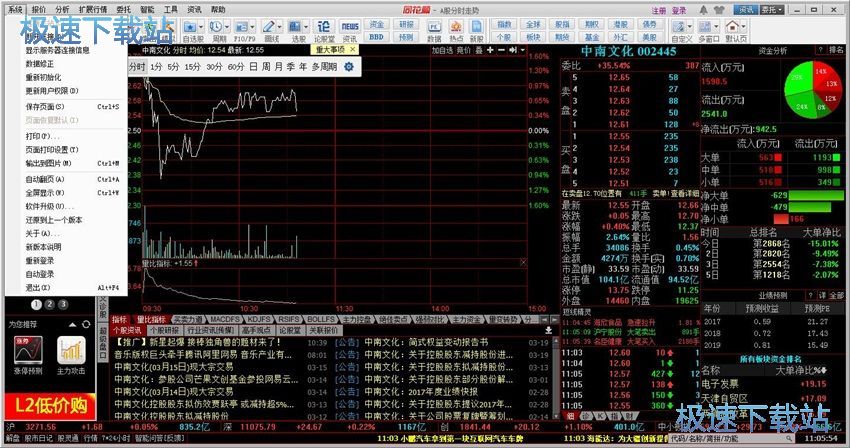
Task: Open the 自选股 star icon in toolbar
Action: [x=190, y=26]
